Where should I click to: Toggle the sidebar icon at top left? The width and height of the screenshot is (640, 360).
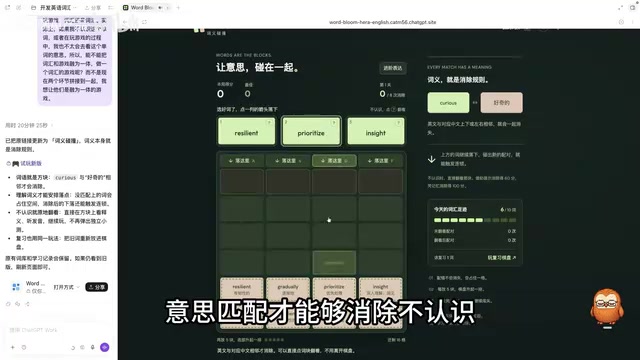pyautogui.click(x=7, y=7)
